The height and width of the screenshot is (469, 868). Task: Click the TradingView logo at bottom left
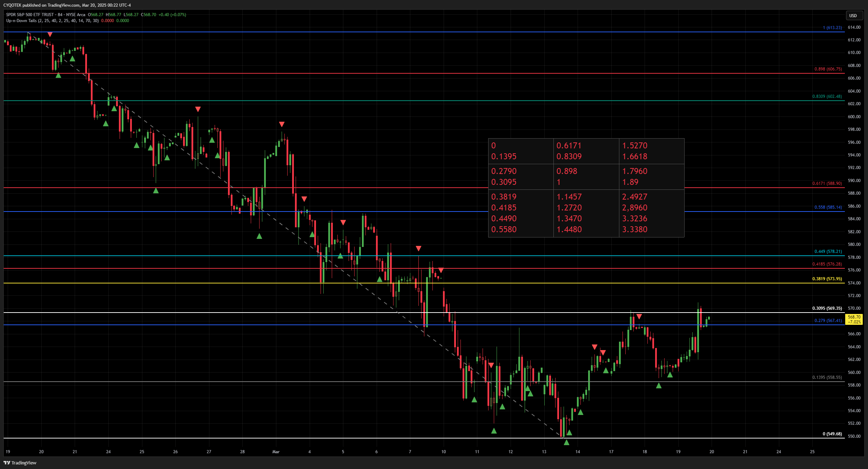tap(20, 463)
